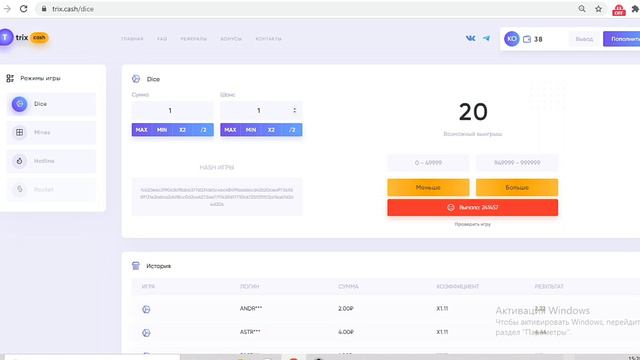
Task: Open the FAQ menu item
Action: [x=162, y=39]
